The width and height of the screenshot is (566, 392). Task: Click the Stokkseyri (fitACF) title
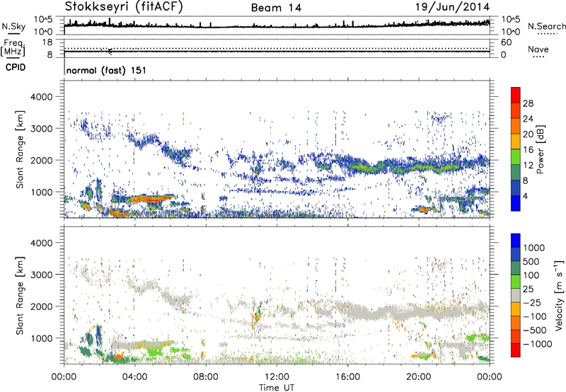[124, 7]
